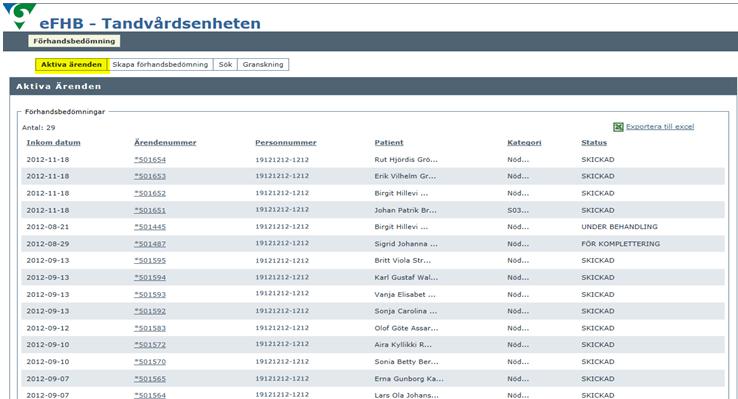This screenshot has width=738, height=399.
Task: Open case number *501652
Action: coord(150,193)
